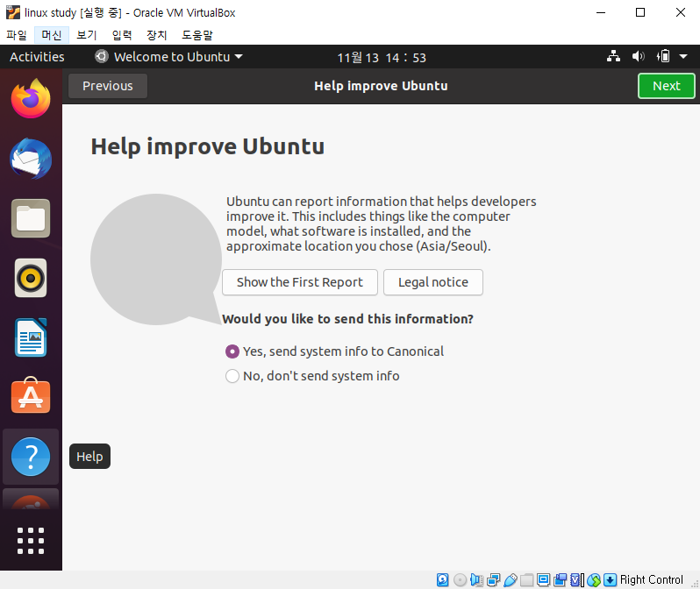Open the Files manager dock icon

[x=31, y=218]
